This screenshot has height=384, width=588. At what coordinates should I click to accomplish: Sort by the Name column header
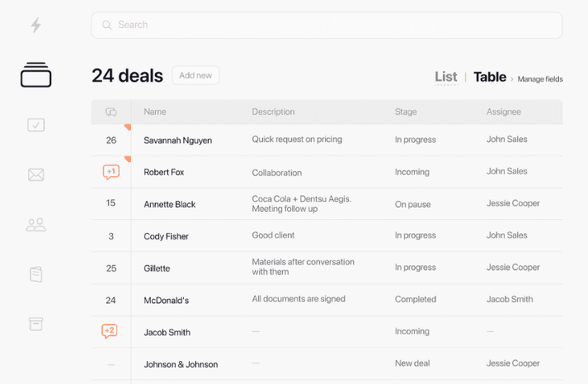(155, 112)
